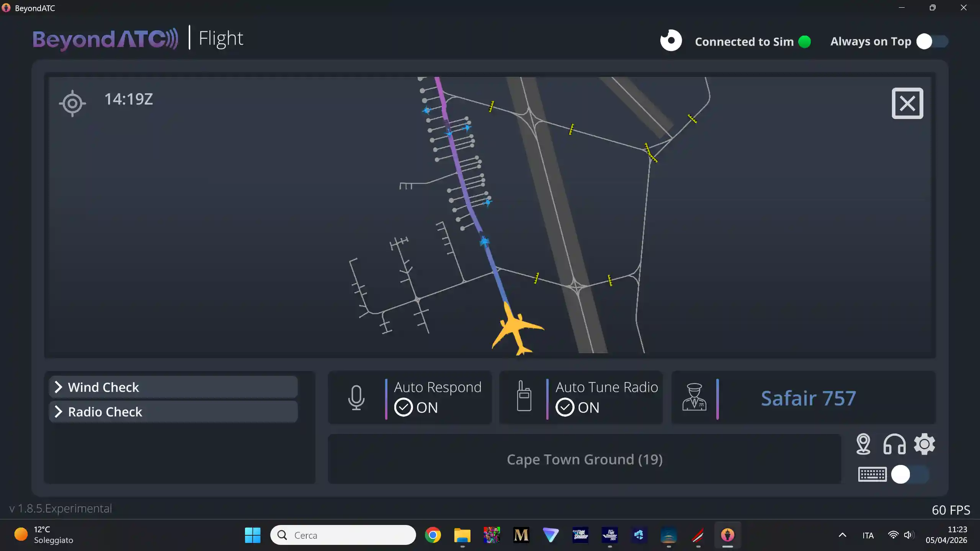Click the 60 FPS counter
Screen dimensions: 980x551
click(951, 510)
